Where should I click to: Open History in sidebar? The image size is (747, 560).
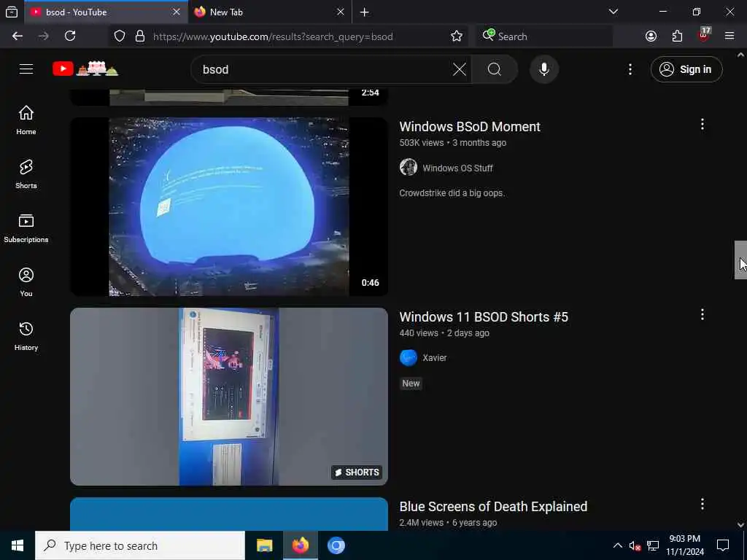tap(26, 336)
